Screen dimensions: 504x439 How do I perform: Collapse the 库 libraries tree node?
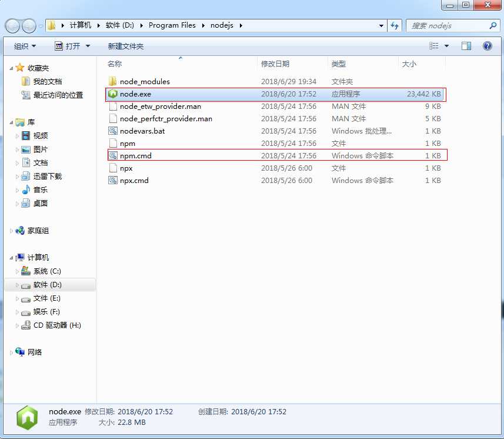12,122
